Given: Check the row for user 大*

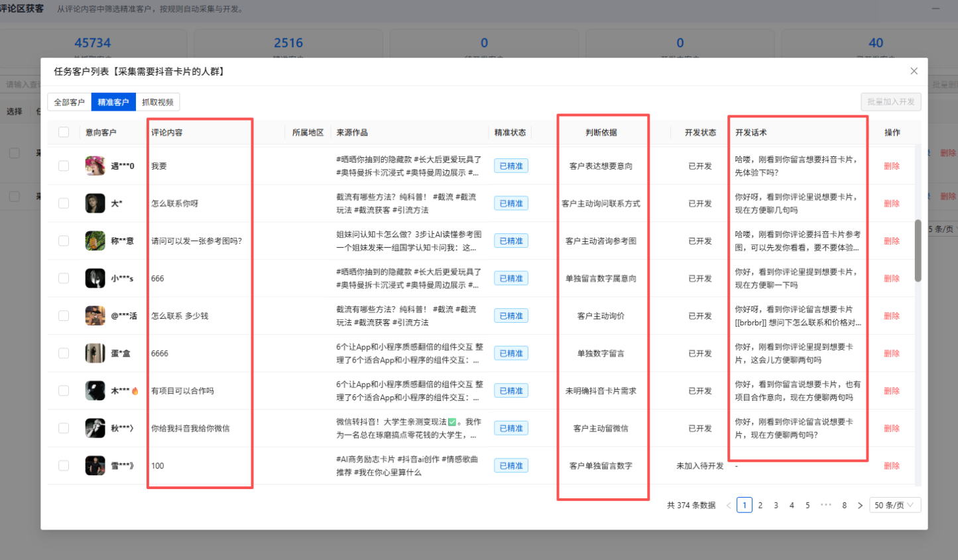Looking at the screenshot, I should tap(64, 203).
